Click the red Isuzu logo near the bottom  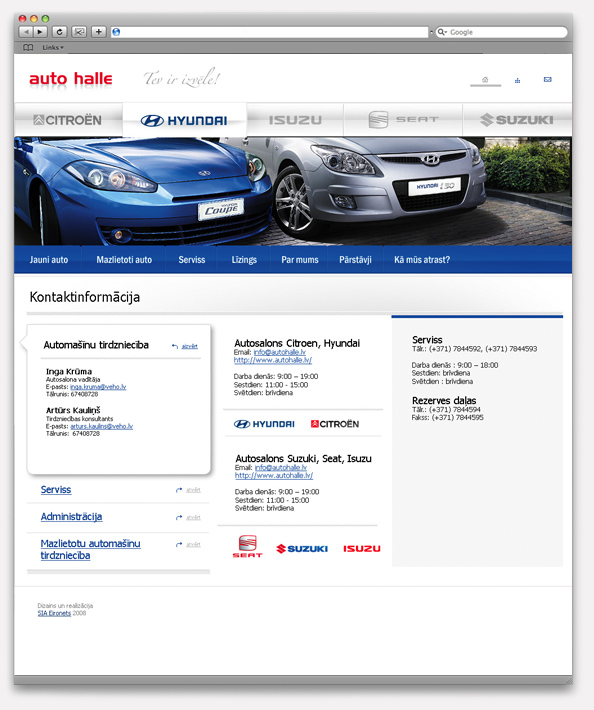[x=362, y=549]
